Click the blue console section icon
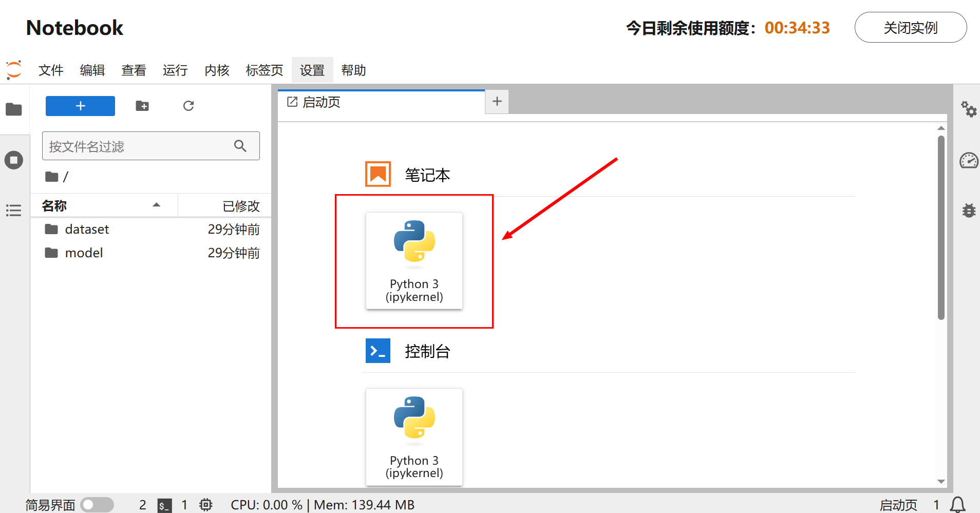The width and height of the screenshot is (980, 513). 378,351
